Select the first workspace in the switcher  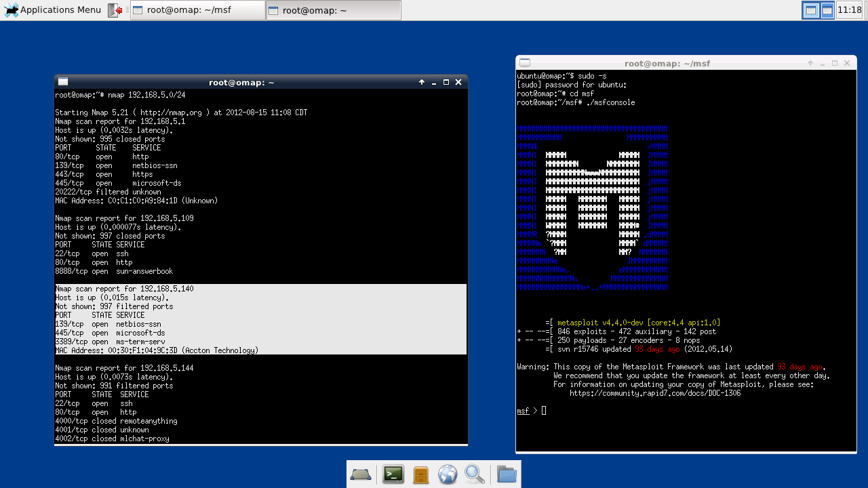(x=810, y=10)
